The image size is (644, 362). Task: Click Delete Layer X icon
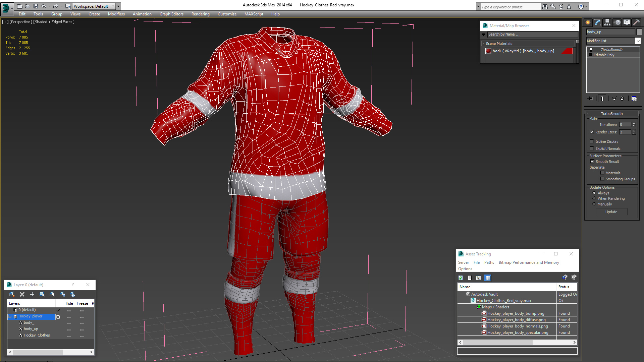pos(22,294)
